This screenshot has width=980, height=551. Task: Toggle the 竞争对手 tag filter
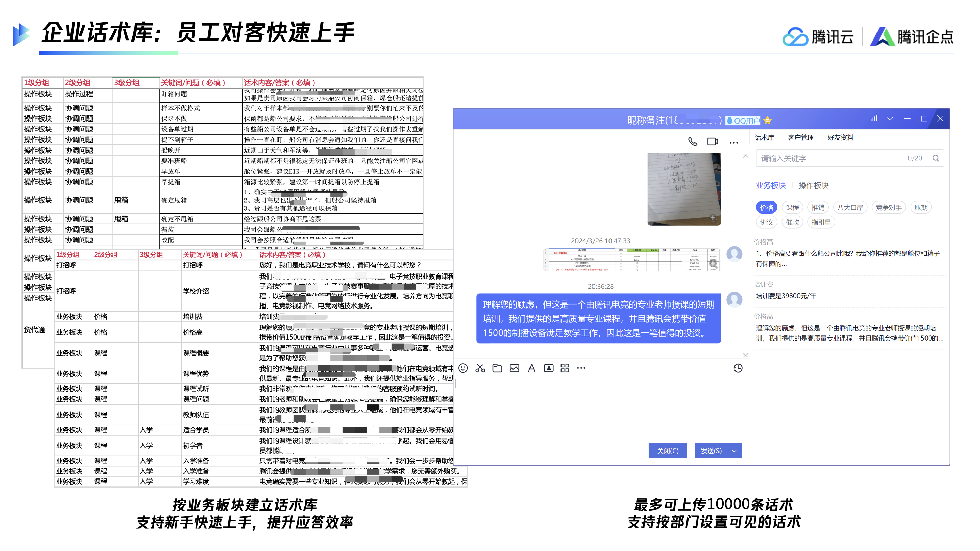[888, 207]
